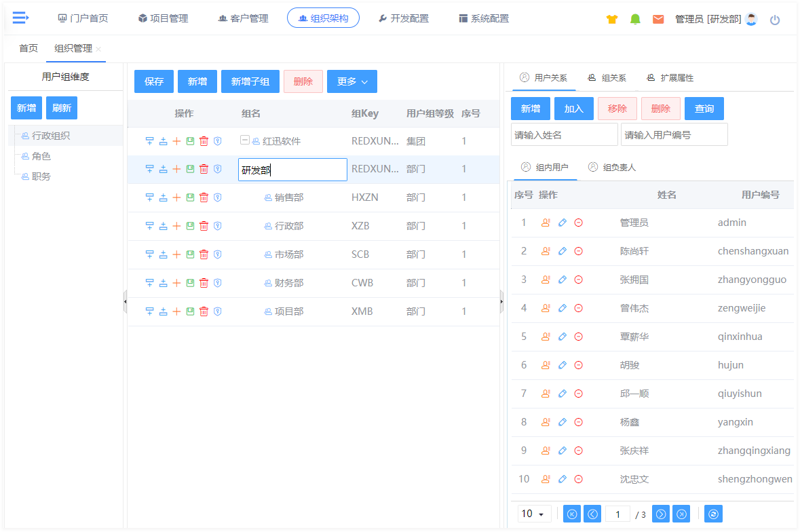The width and height of the screenshot is (800, 532).
Task: Click the 新增子组 button
Action: click(250, 81)
